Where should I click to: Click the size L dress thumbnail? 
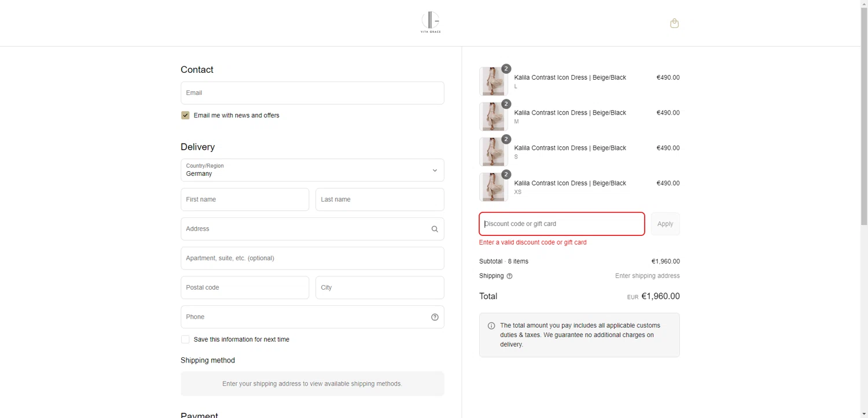(494, 82)
